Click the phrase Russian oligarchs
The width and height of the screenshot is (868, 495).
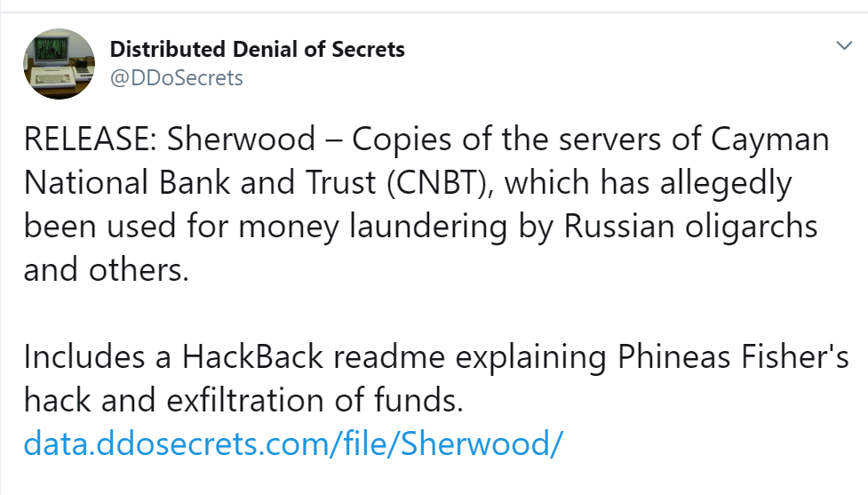(x=690, y=226)
